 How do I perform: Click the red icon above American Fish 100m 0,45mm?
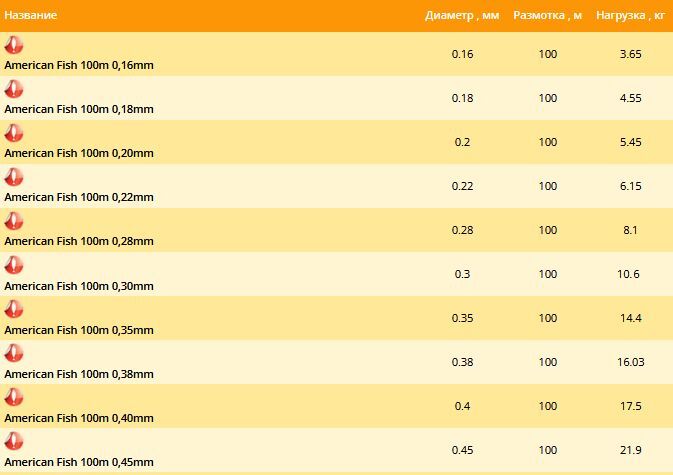(14, 441)
